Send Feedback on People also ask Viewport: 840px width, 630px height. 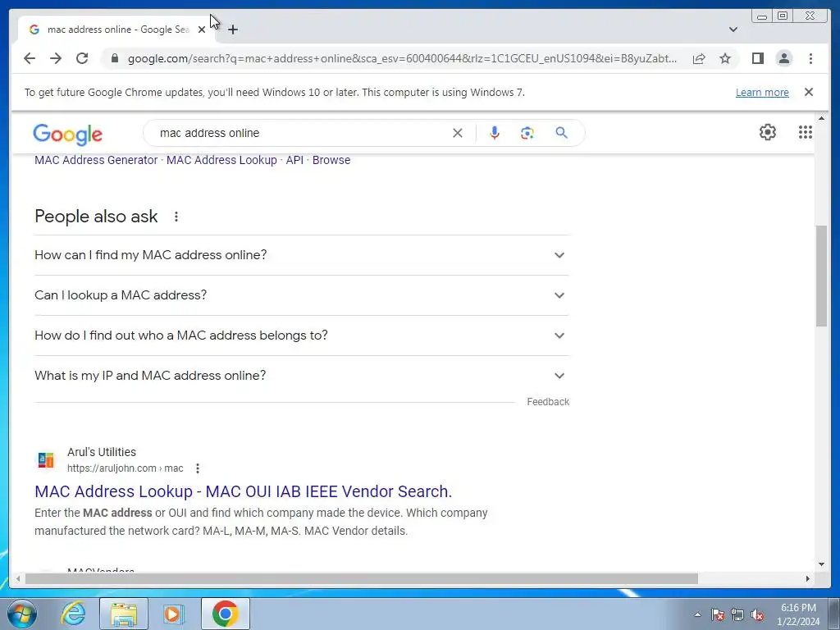[548, 402]
